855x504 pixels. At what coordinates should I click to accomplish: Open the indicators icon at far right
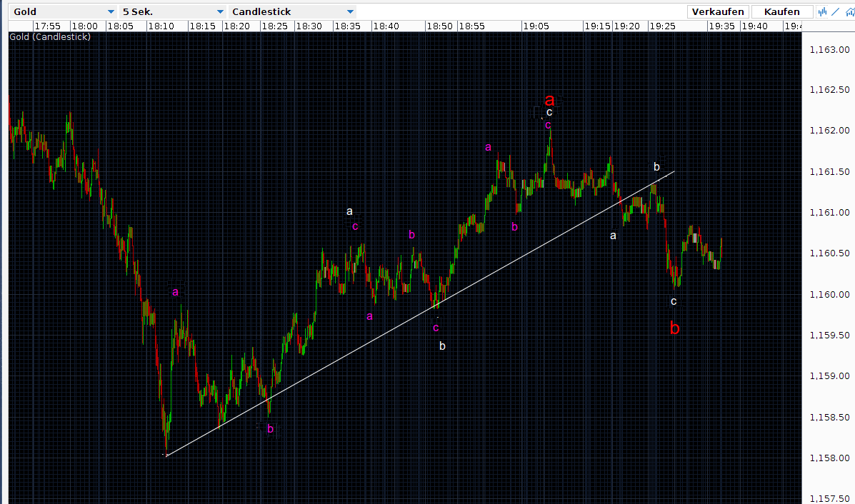click(849, 11)
